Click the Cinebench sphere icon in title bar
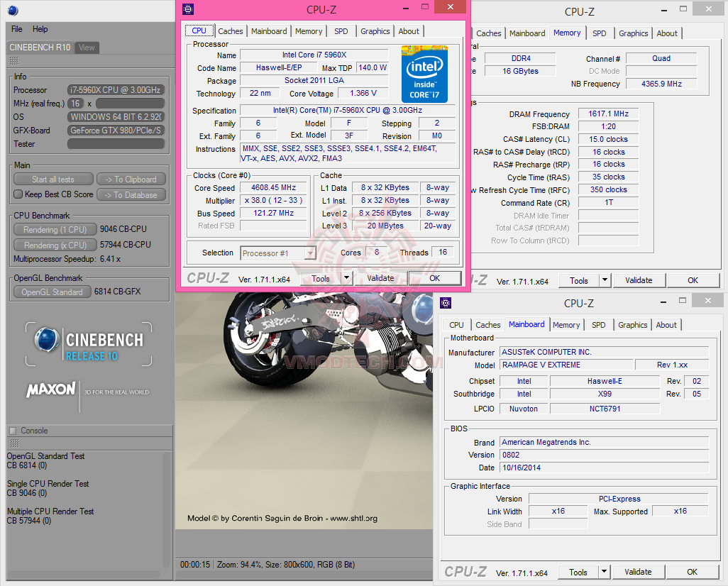This screenshot has width=728, height=586. [x=13, y=10]
